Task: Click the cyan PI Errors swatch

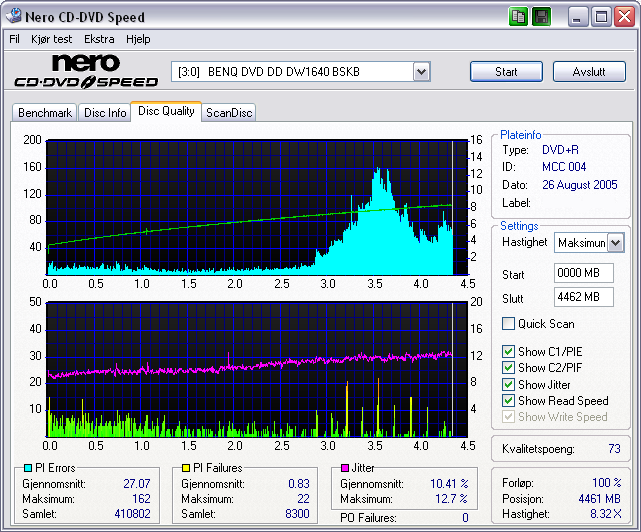Action: click(x=28, y=468)
